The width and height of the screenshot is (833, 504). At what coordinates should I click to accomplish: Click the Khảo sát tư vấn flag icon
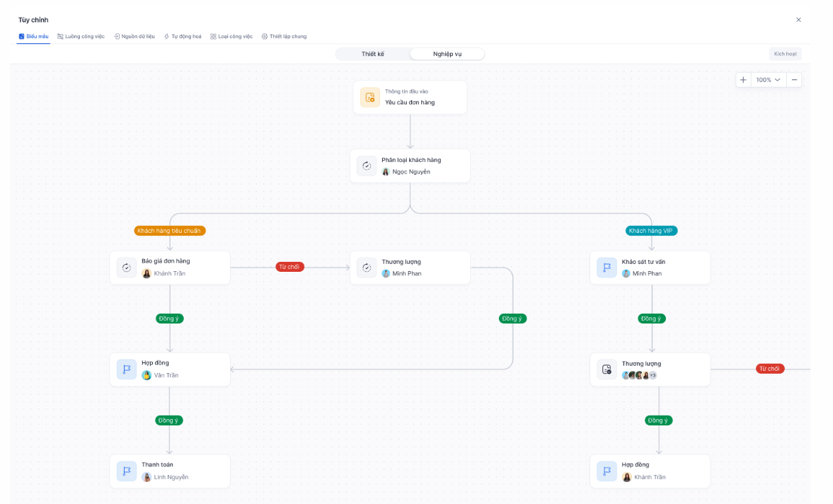(607, 268)
